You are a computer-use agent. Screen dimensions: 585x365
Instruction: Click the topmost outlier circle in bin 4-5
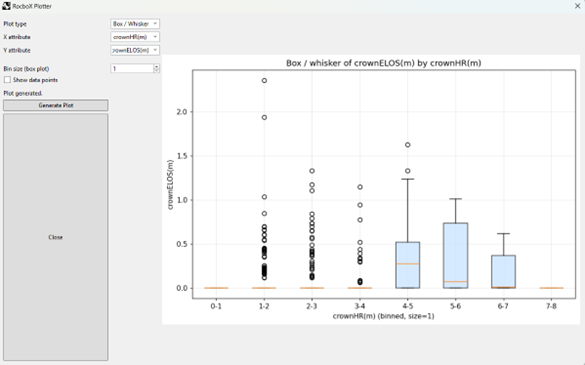[408, 145]
